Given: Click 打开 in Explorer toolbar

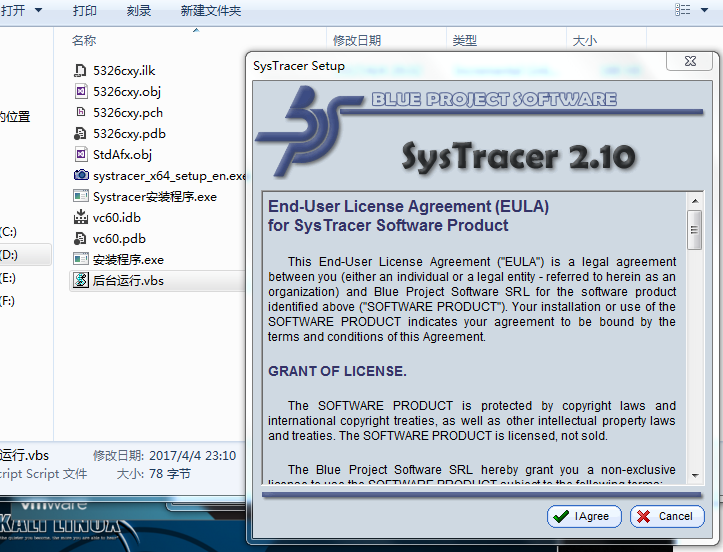Looking at the screenshot, I should coord(13,10).
